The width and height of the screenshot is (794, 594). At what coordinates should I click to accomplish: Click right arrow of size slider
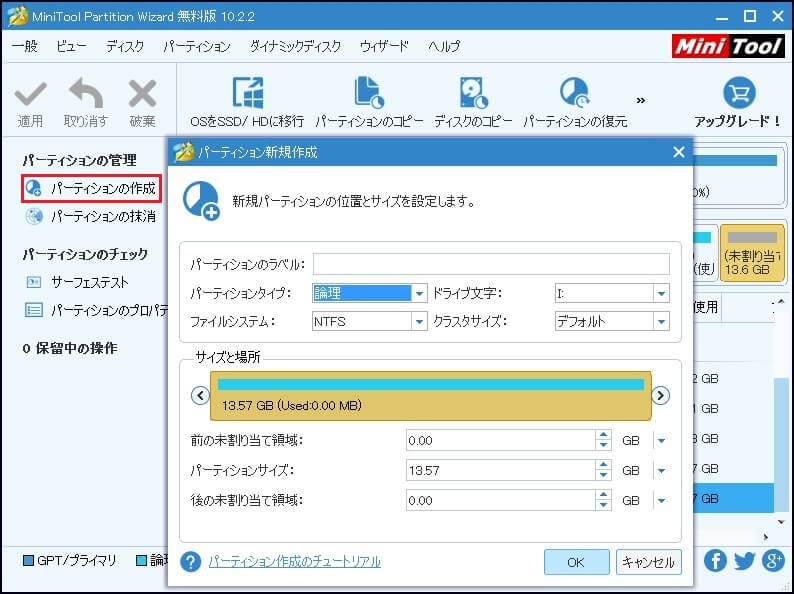point(660,395)
